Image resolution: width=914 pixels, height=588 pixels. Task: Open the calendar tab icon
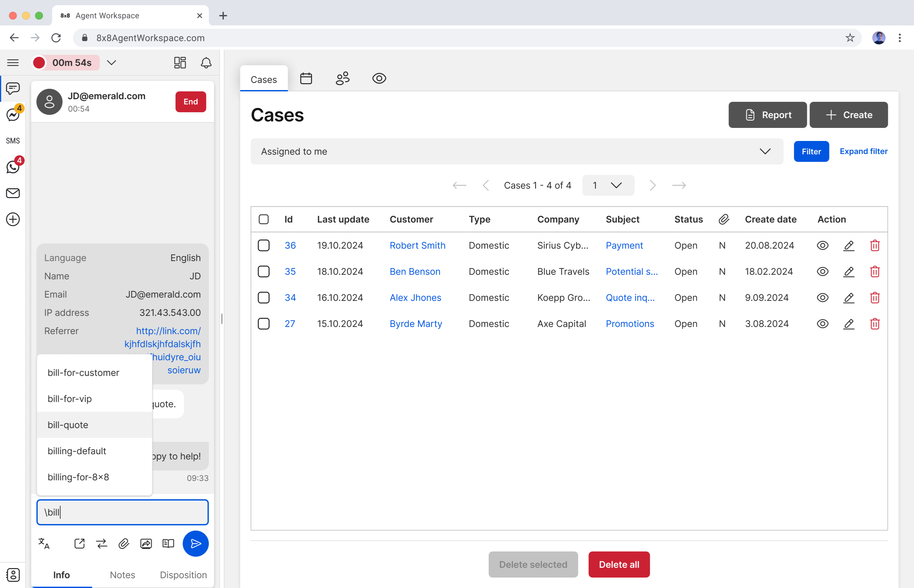306,79
